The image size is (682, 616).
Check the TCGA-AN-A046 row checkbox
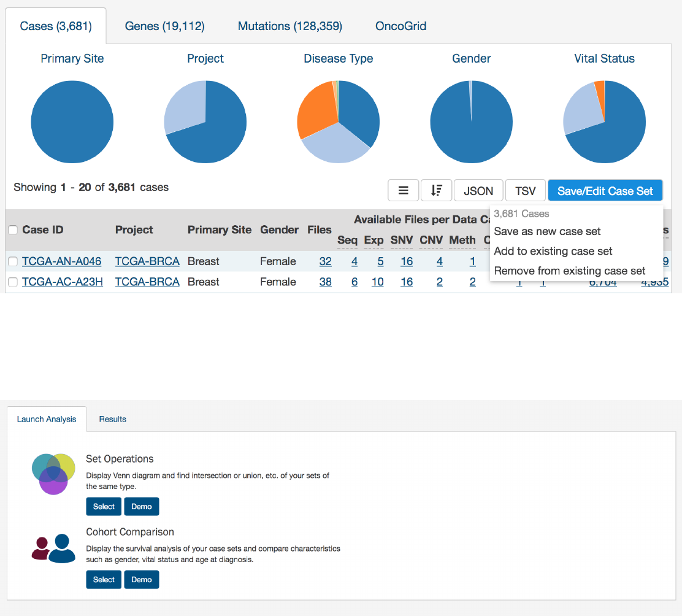13,261
